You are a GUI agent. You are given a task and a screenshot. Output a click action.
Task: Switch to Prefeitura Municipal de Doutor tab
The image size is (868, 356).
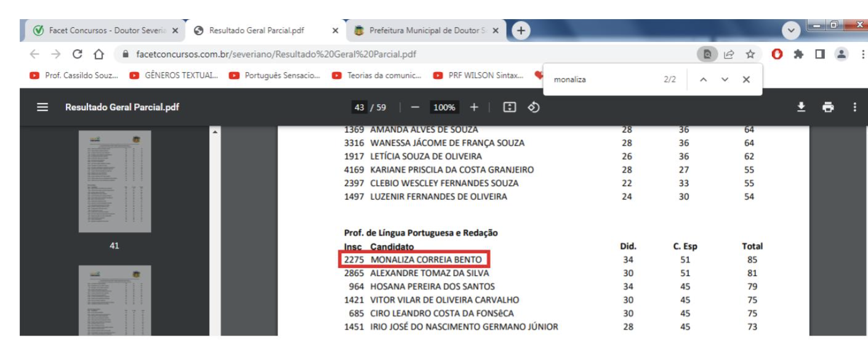pos(425,30)
